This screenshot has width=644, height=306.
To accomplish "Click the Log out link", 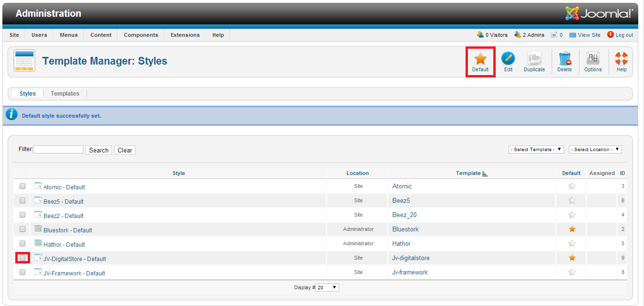I will coord(624,35).
